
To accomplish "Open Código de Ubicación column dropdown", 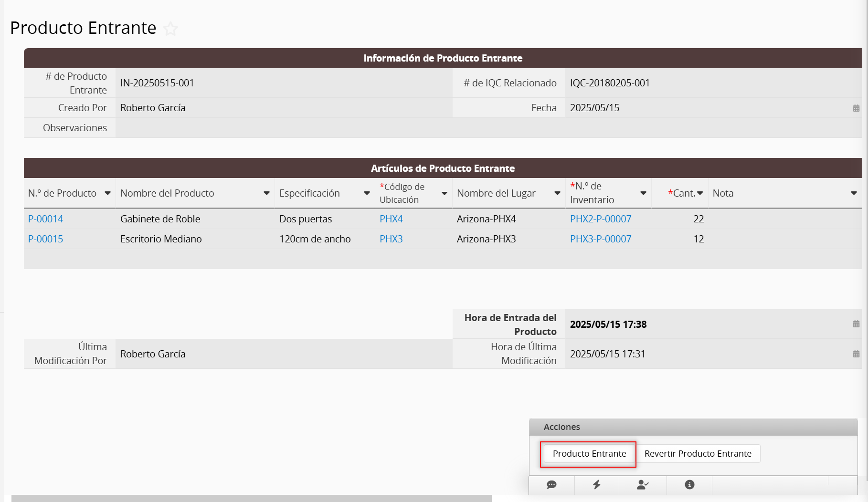I will pos(445,193).
